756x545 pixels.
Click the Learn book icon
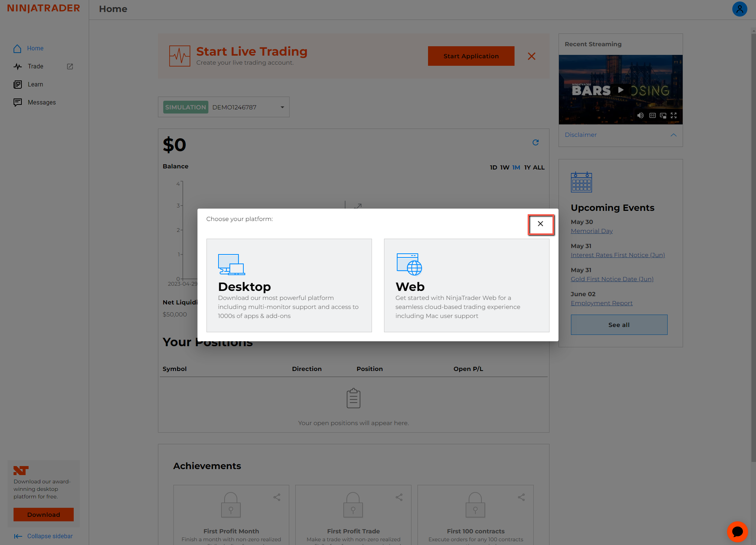(18, 85)
